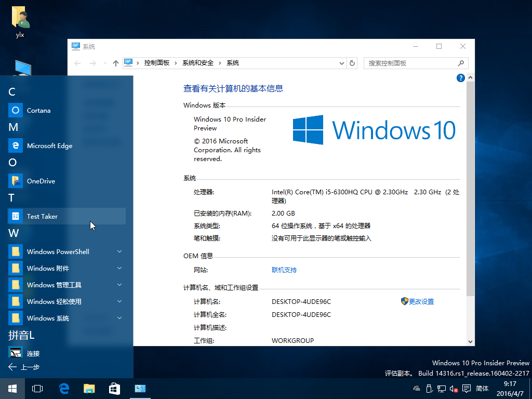Open the help question mark icon

(x=460, y=78)
